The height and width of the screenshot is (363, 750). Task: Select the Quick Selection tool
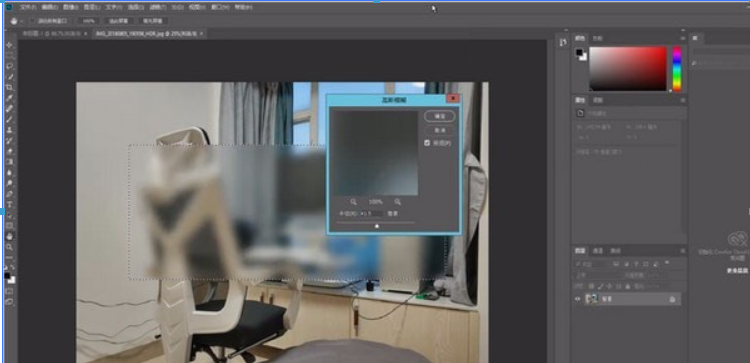tap(9, 77)
